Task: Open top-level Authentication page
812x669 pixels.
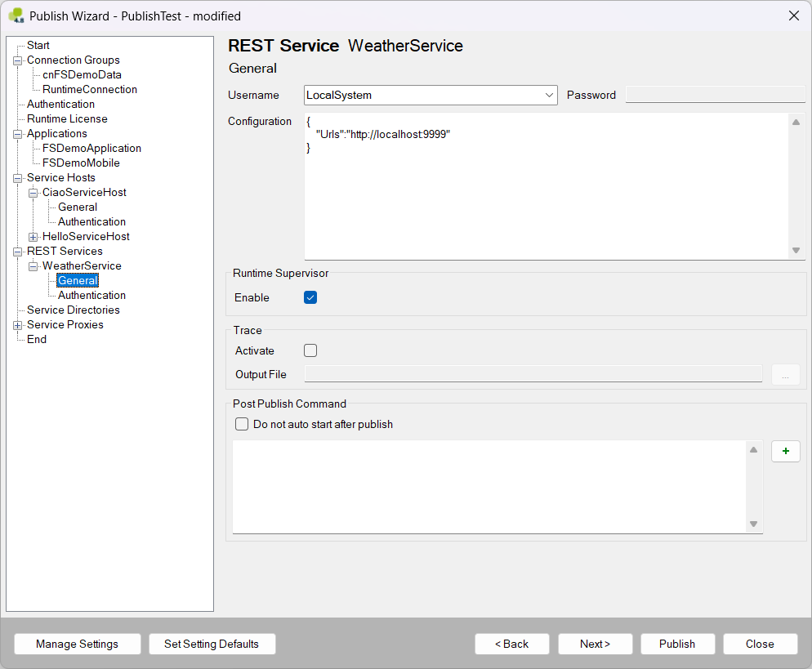Action: (x=60, y=104)
